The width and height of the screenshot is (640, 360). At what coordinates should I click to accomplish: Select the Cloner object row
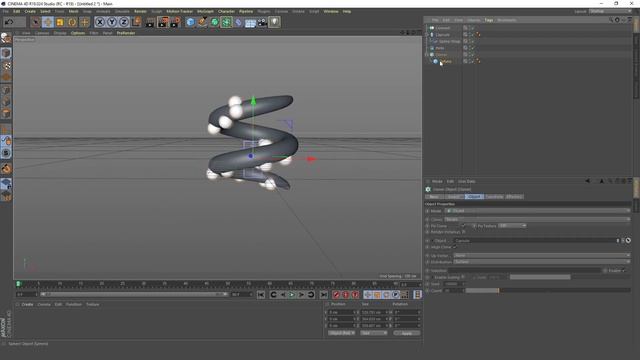tap(441, 54)
